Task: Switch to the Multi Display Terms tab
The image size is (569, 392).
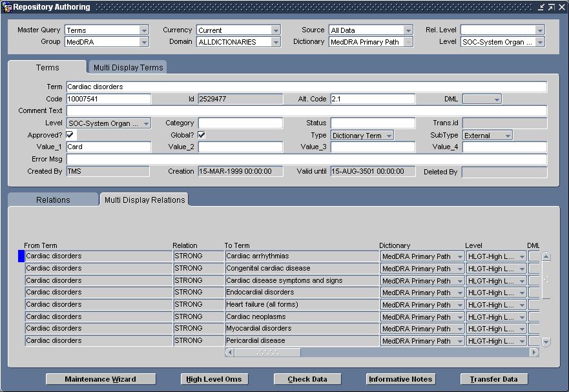Action: pyautogui.click(x=127, y=67)
